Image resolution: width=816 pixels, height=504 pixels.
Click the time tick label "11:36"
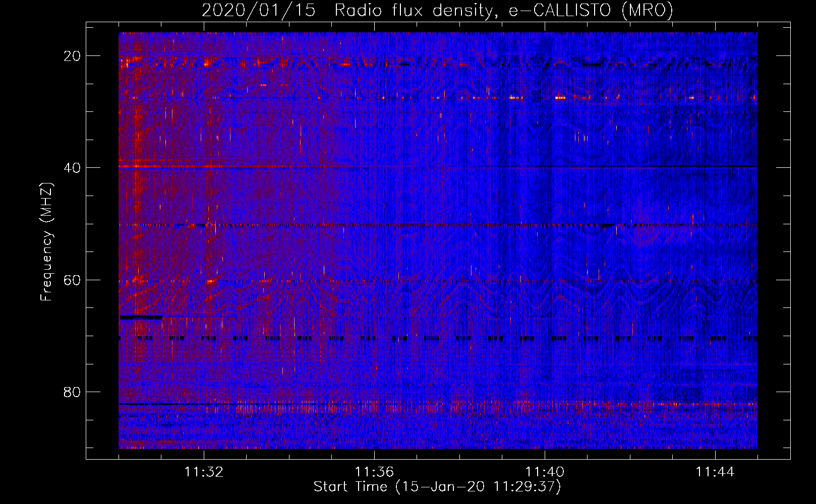coord(374,472)
